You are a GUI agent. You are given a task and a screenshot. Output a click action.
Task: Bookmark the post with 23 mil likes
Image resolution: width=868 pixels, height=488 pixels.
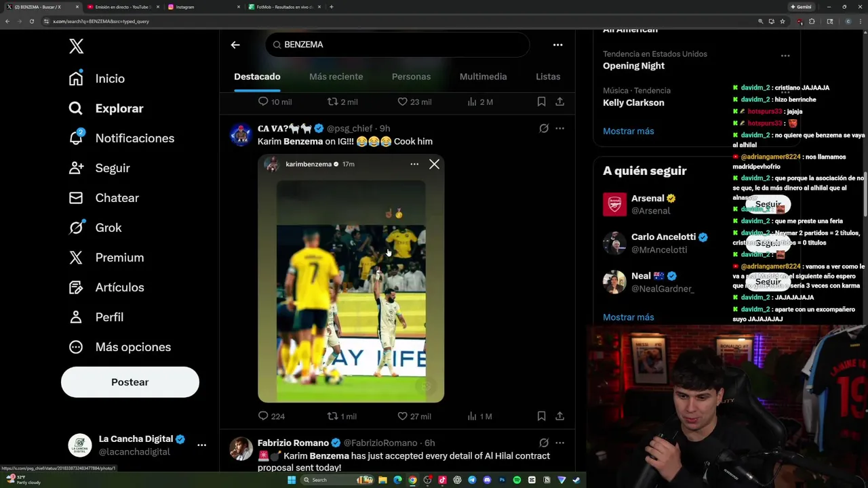coord(541,102)
